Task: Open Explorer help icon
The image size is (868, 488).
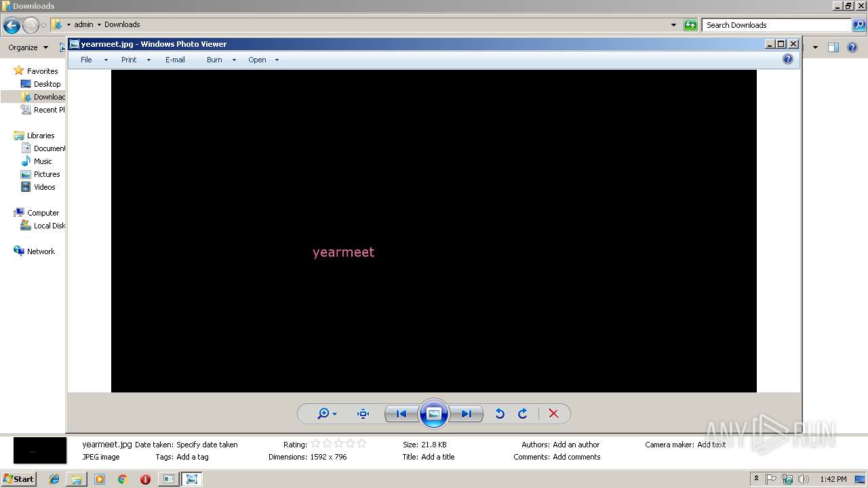Action: pos(854,47)
